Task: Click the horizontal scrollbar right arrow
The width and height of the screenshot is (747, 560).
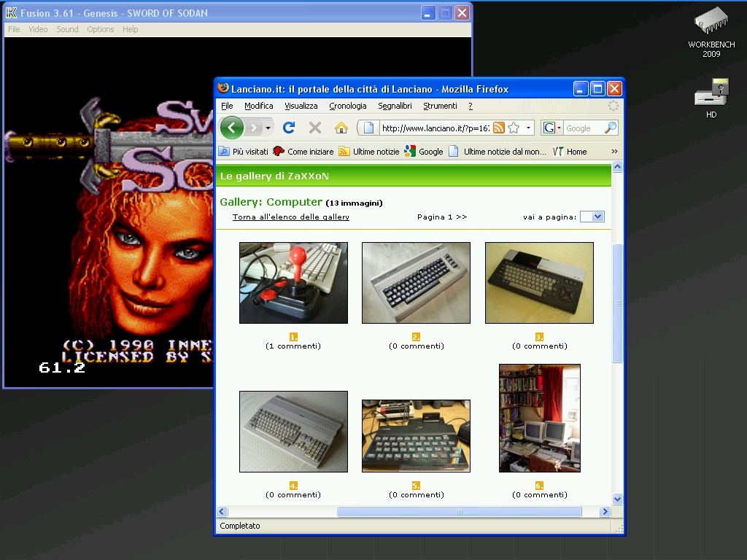Action: [x=605, y=511]
